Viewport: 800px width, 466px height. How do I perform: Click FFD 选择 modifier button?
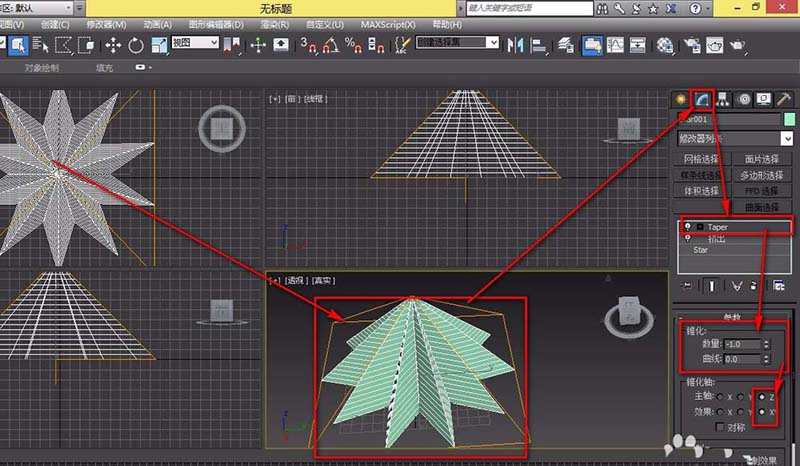pyautogui.click(x=762, y=191)
